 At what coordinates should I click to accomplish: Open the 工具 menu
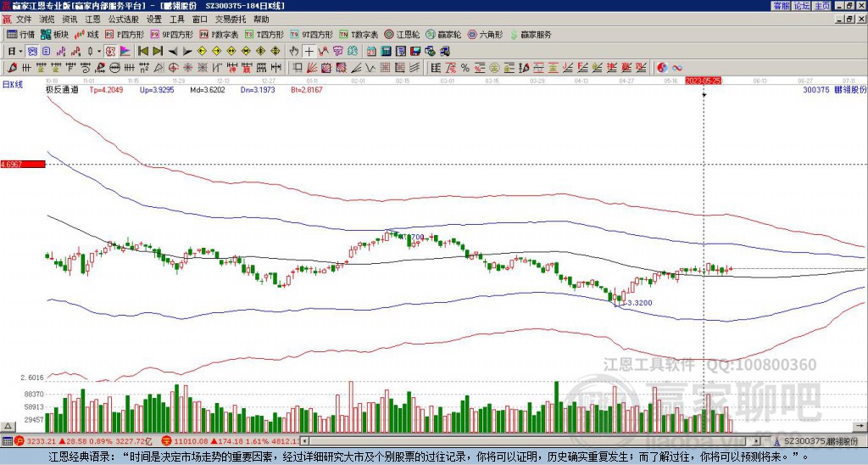pos(176,20)
